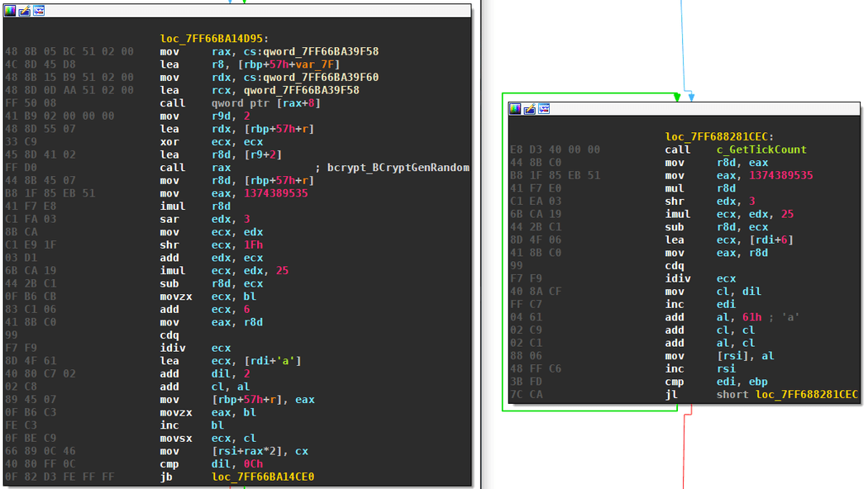The image size is (868, 489).
Task: Click pencil edit icon on left graph node
Action: [24, 11]
